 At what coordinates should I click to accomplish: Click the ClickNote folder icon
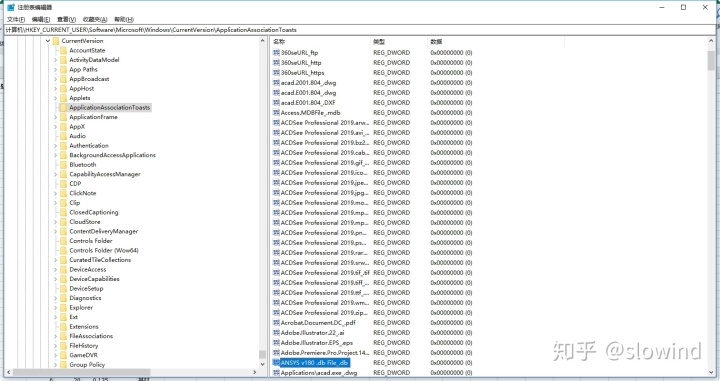[63, 193]
